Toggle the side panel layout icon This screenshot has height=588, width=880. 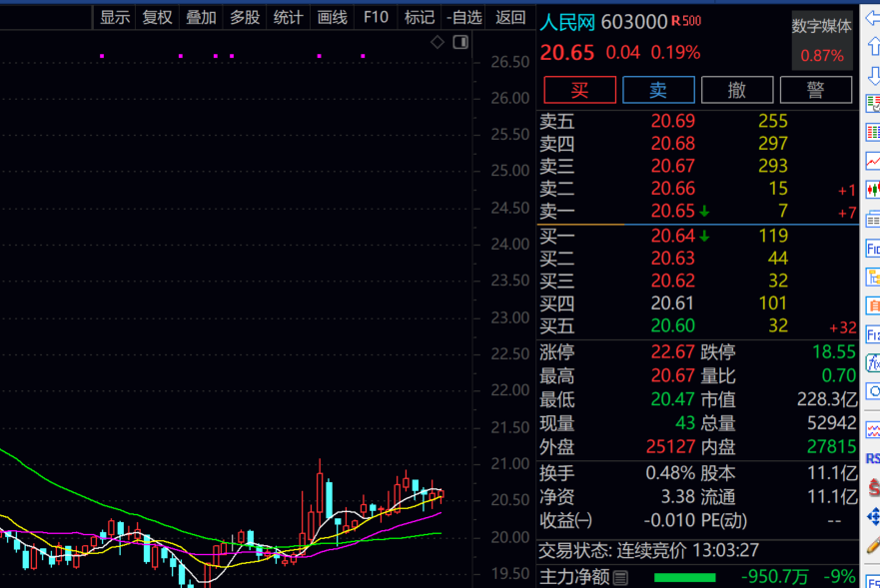pyautogui.click(x=460, y=42)
